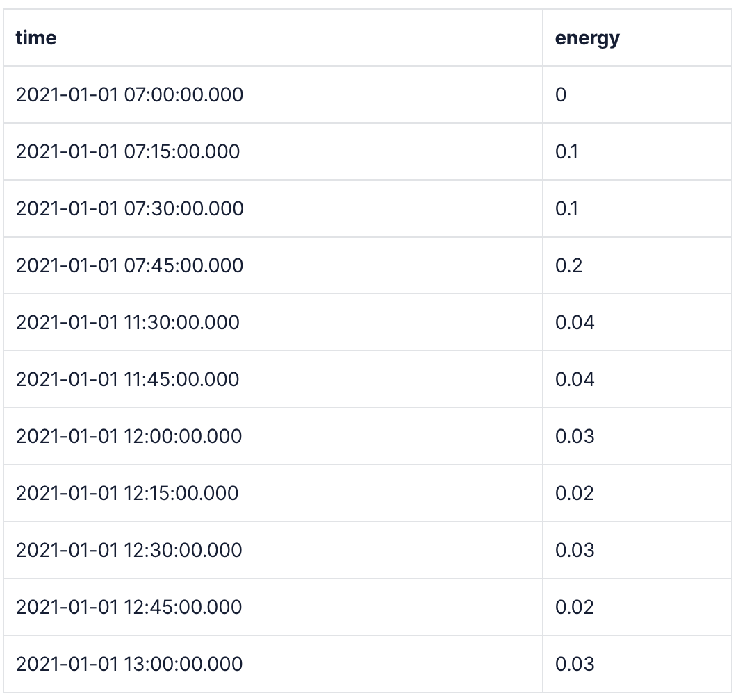Select the 07:15:00.000 timestamp cell
Viewport: 738px width, 700px height.
coord(128,152)
